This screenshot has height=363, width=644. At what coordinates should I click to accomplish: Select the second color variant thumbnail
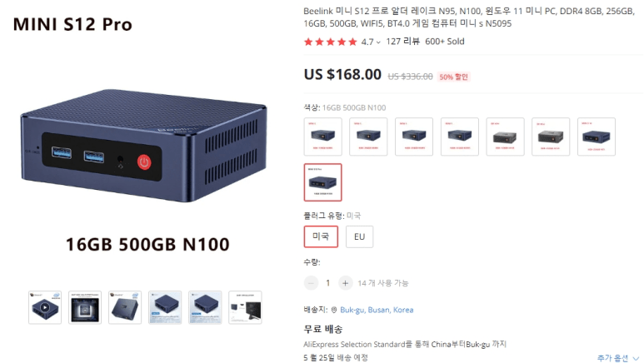(x=368, y=137)
